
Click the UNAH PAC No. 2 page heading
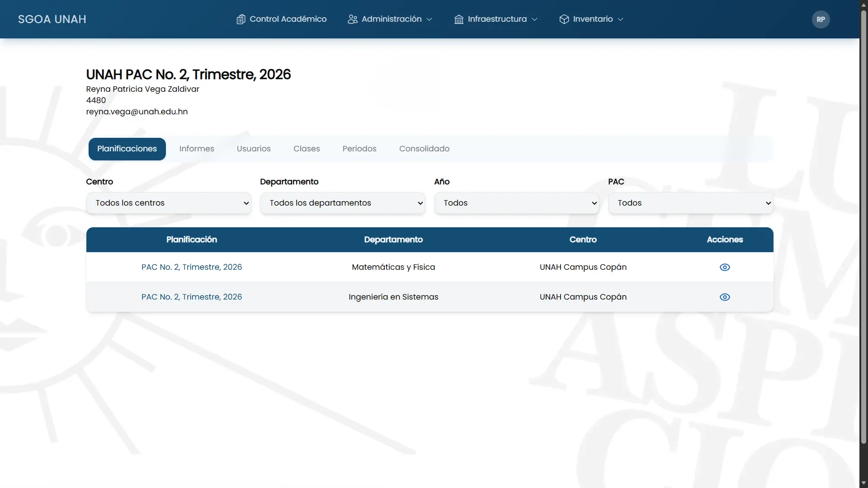click(x=189, y=75)
